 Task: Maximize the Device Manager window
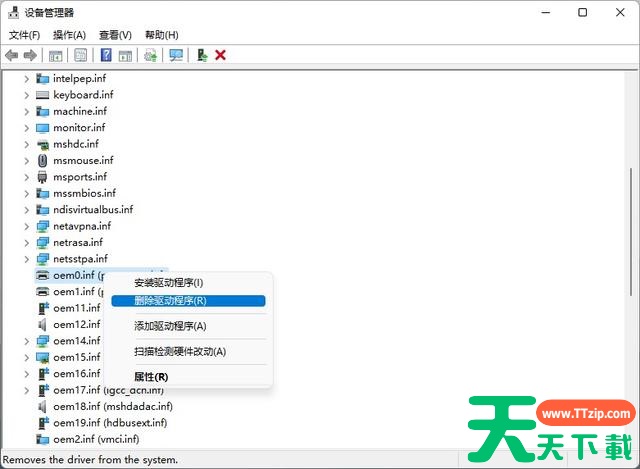pyautogui.click(x=582, y=13)
